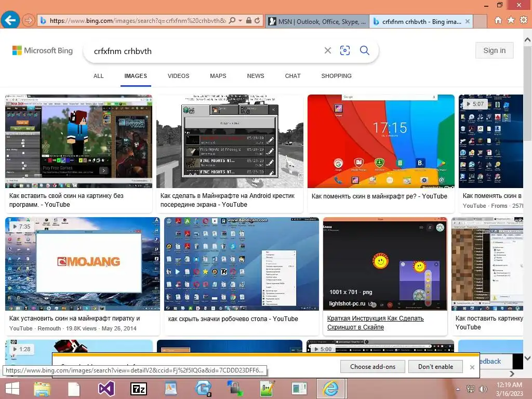Click the Bing search magnifier button
This screenshot has height=399, width=532.
coord(365,50)
